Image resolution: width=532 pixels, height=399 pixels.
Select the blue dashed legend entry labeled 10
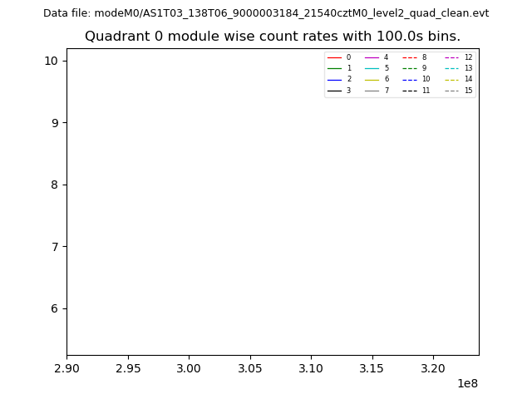410,79
